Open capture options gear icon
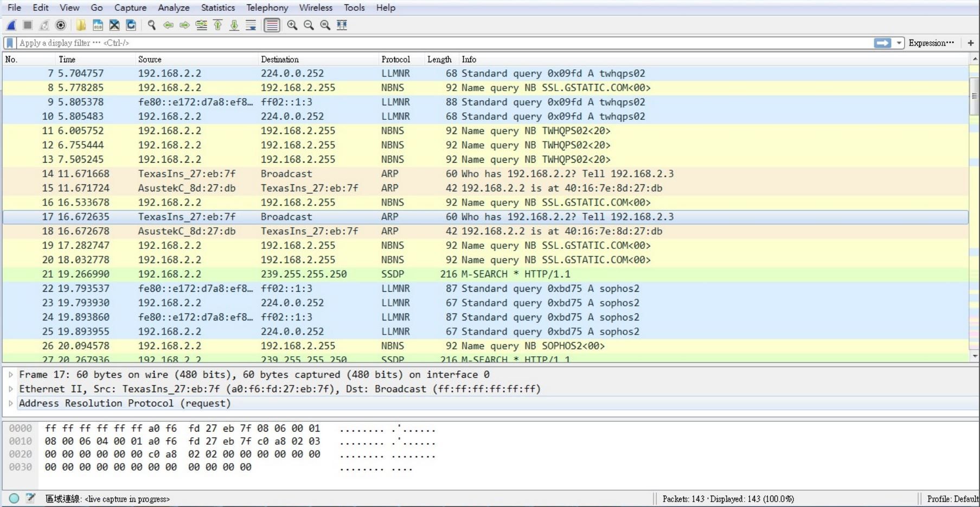Screen dimensions: 980x507 coord(61,25)
